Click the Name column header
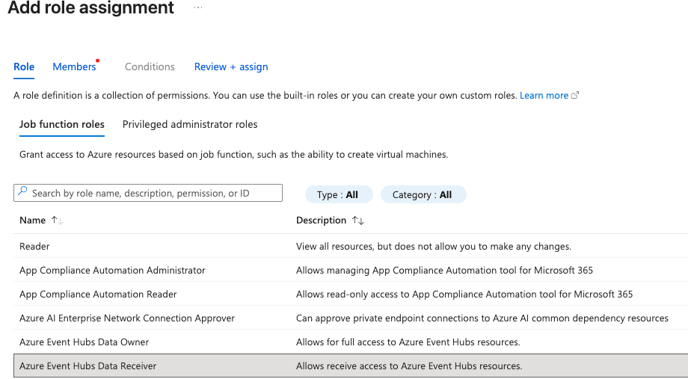 32,220
